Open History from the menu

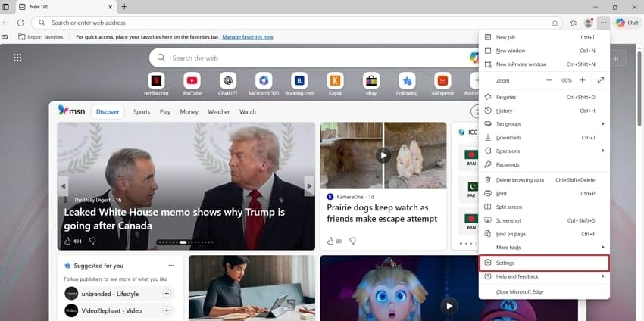click(x=545, y=111)
